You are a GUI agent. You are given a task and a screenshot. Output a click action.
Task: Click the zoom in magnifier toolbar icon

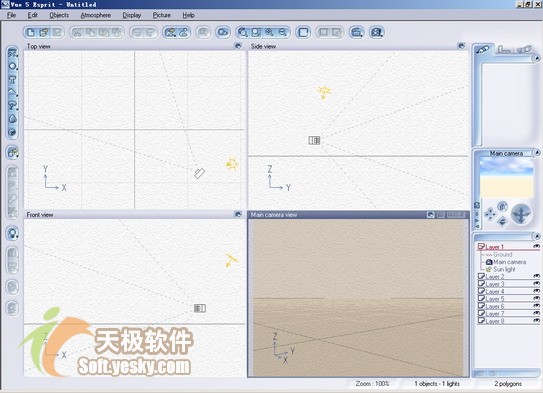pos(269,33)
